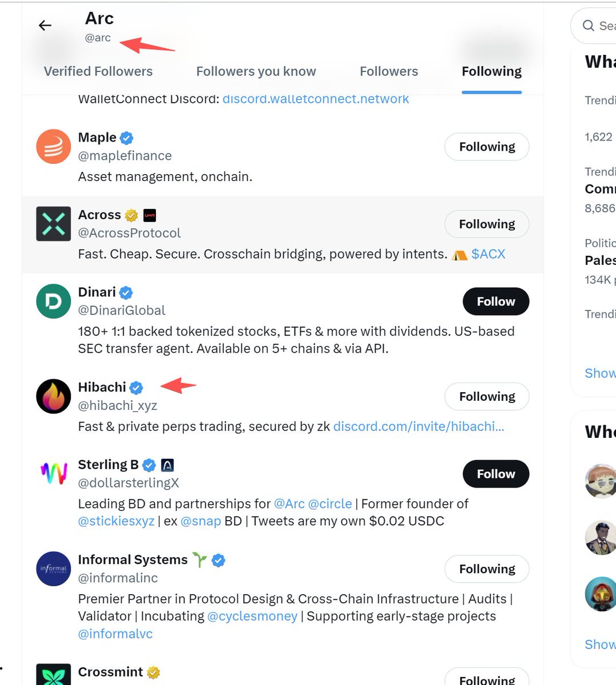Screen dimensions: 616x685
Task: Open the Across Protocol avatar icon
Action: pos(54,224)
